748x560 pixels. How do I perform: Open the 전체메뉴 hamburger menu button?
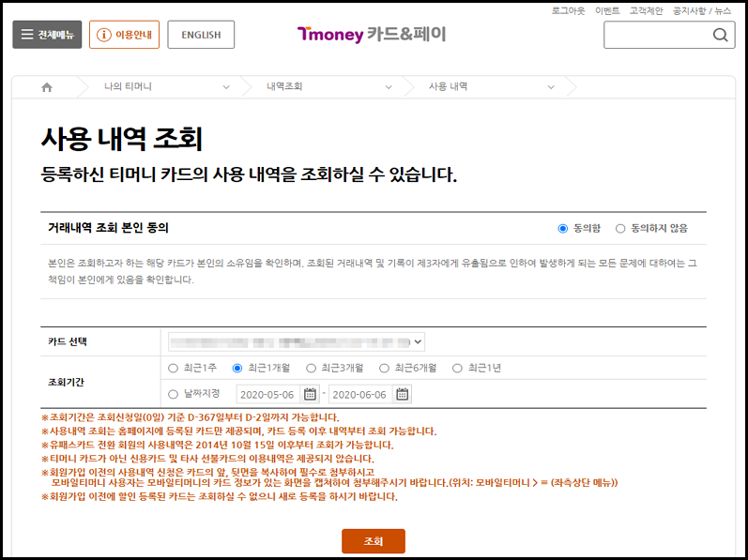47,35
